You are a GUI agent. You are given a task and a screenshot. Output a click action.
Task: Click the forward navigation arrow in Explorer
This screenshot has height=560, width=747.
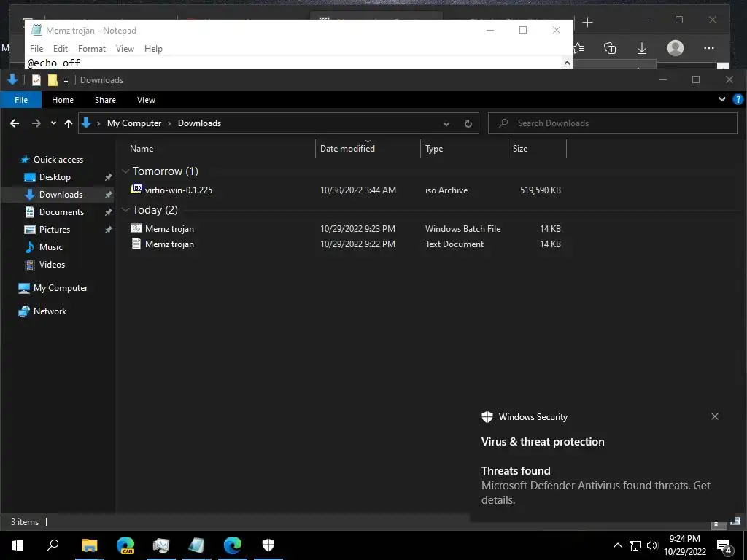[36, 123]
